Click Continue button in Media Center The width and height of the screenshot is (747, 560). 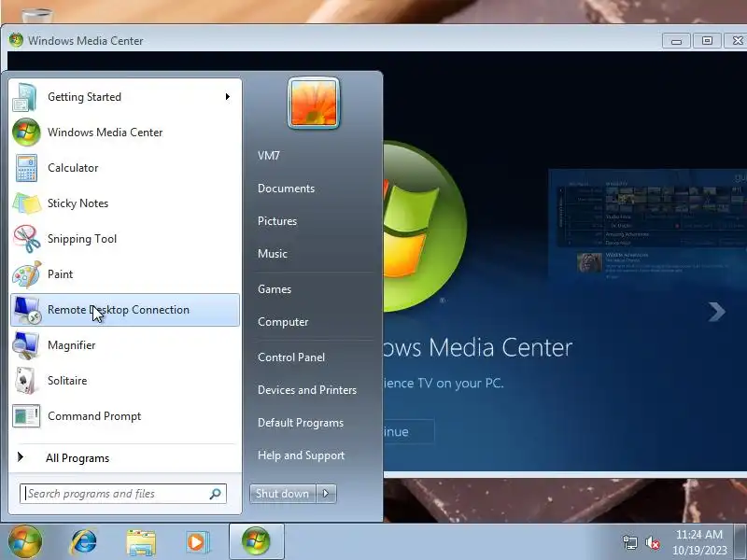[409, 431]
